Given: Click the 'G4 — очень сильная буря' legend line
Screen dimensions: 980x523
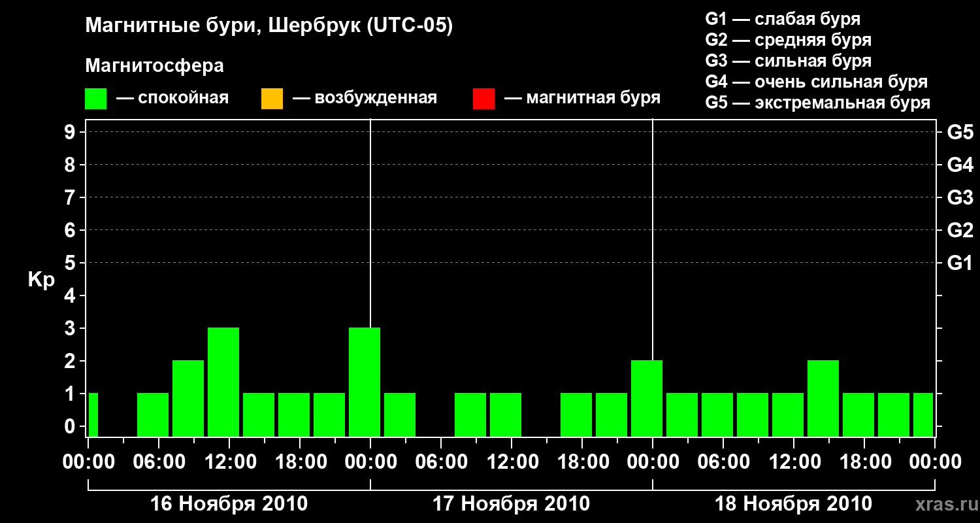Looking at the screenshot, I should tap(817, 82).
